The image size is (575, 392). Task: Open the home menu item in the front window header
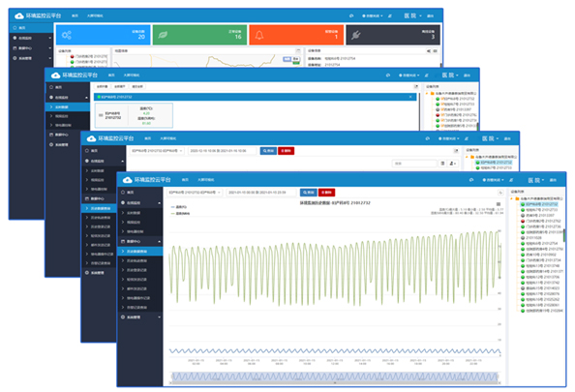185,180
